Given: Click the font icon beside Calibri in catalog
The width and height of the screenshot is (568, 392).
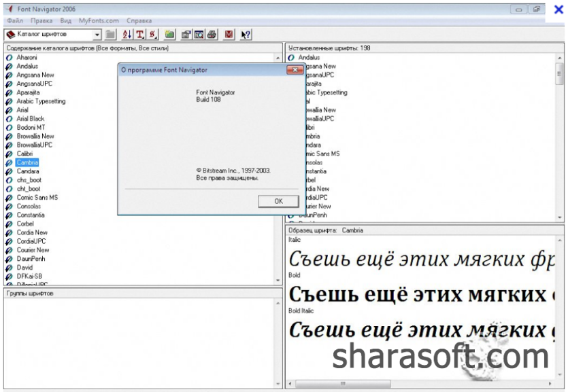Looking at the screenshot, I should coord(10,154).
